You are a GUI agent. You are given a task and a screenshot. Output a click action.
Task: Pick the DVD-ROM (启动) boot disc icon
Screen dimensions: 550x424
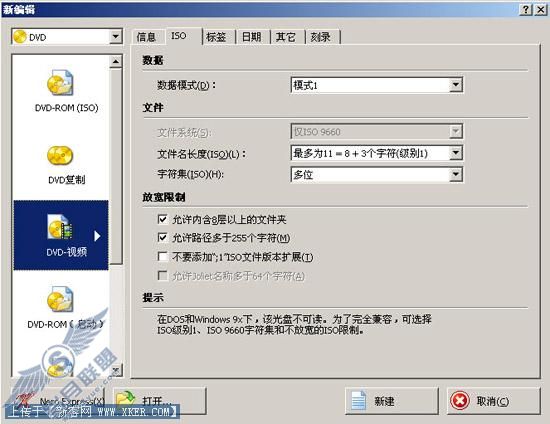coord(60,299)
